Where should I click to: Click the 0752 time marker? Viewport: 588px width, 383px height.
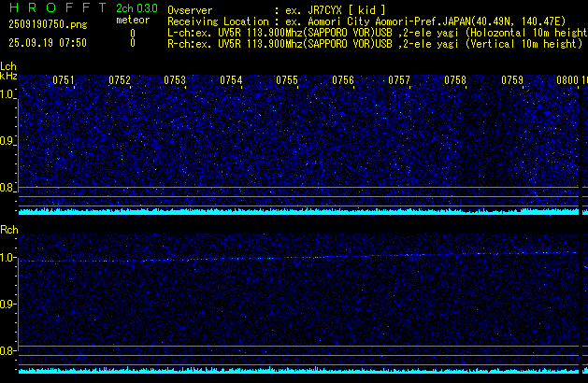[x=120, y=80]
